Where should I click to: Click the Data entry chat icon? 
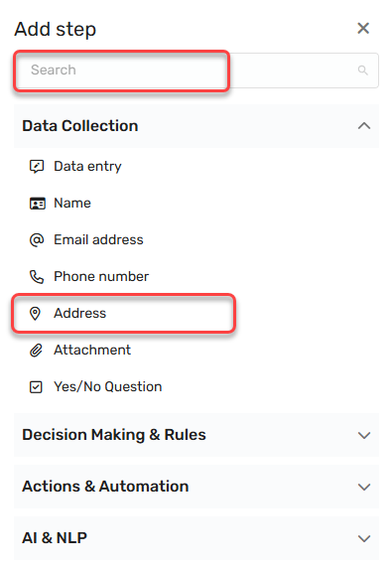[37, 167]
